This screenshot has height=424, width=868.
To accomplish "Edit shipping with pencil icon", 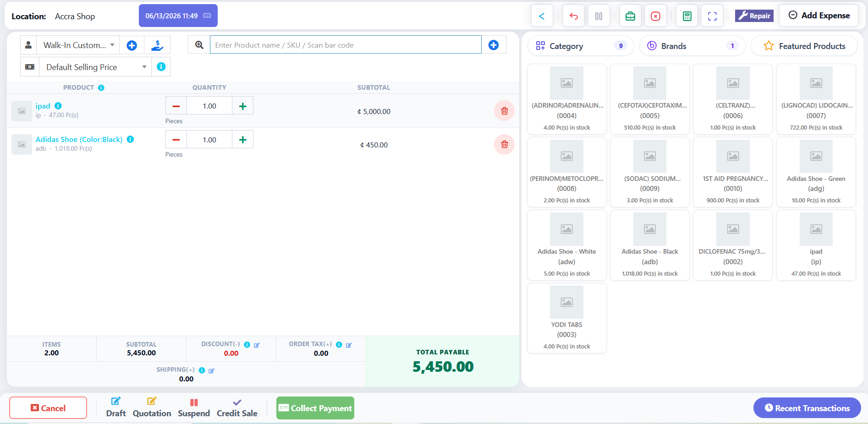I will (x=211, y=371).
